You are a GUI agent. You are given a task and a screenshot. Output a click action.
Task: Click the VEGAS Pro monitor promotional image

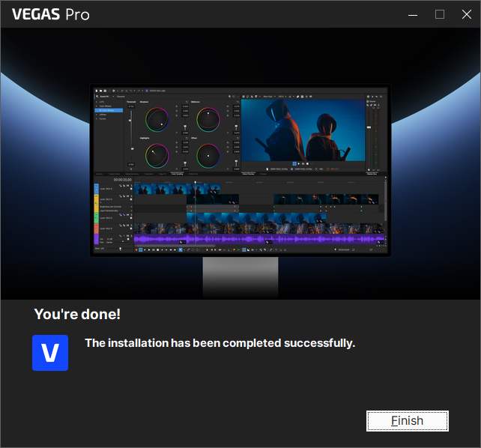tap(240, 163)
